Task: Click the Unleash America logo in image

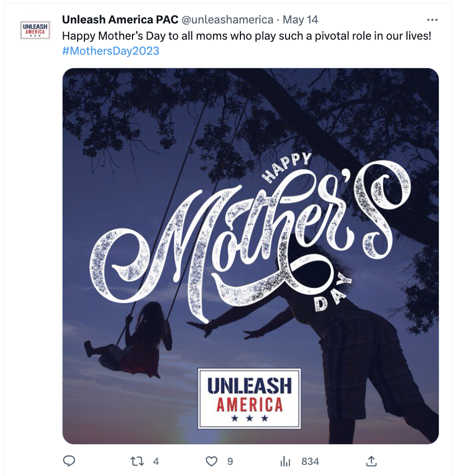Action: (x=249, y=398)
